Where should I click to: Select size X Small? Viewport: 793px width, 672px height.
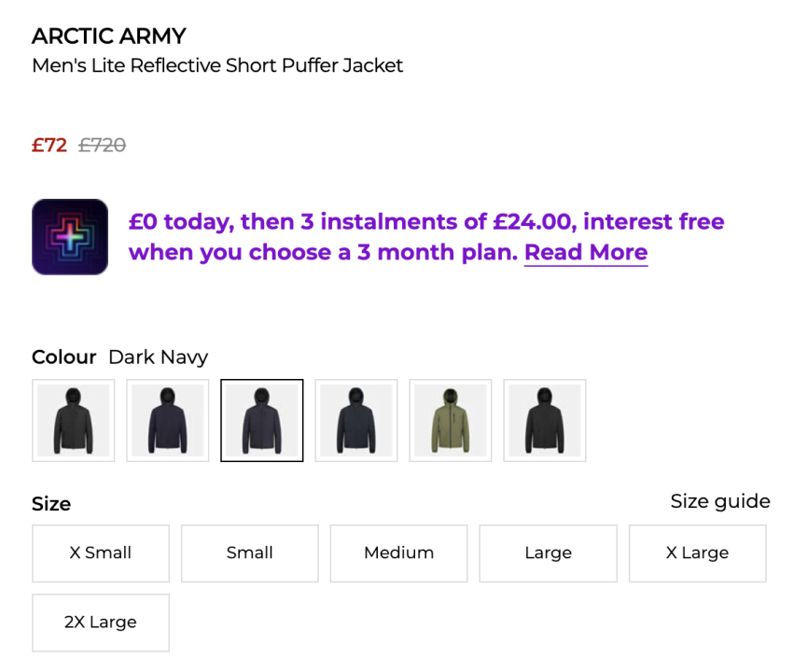point(101,553)
